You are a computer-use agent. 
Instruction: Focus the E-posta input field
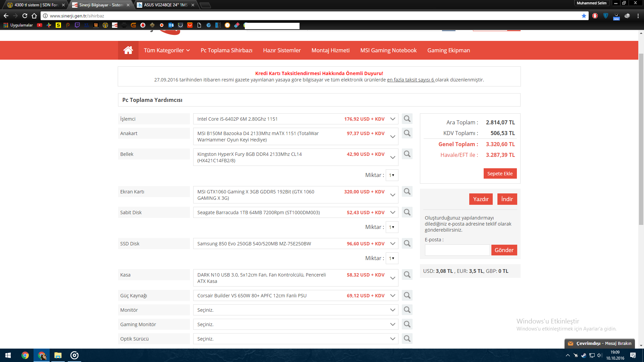457,250
